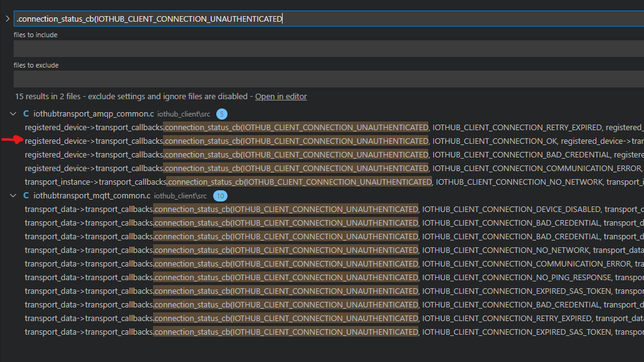644x362 pixels.
Task: Open the transport_instance NO_NETWORK result line
Action: pos(248,182)
